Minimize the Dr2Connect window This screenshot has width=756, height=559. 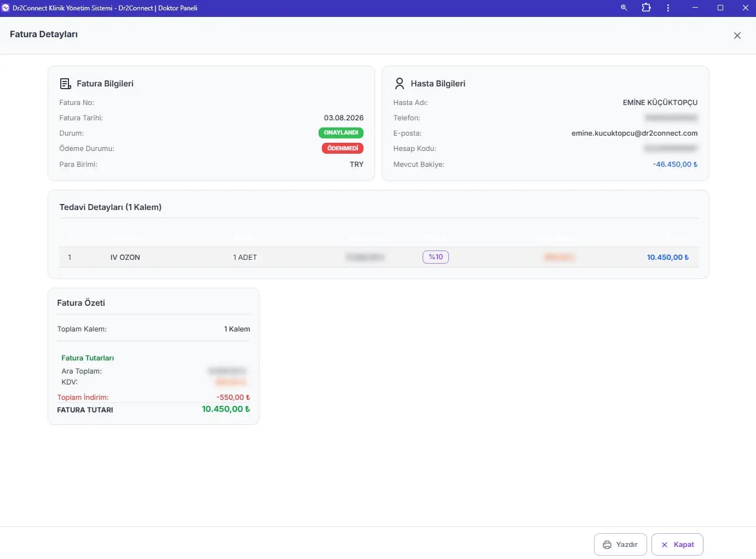695,8
